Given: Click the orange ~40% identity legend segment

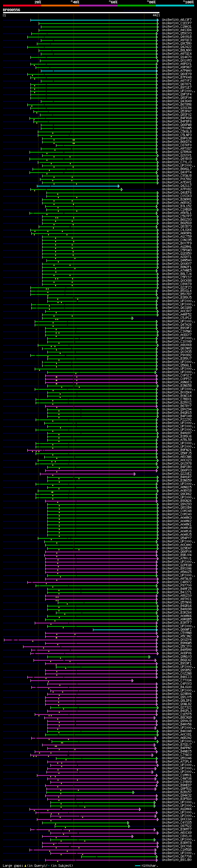Looking at the screenshot, I should click(60, 6).
